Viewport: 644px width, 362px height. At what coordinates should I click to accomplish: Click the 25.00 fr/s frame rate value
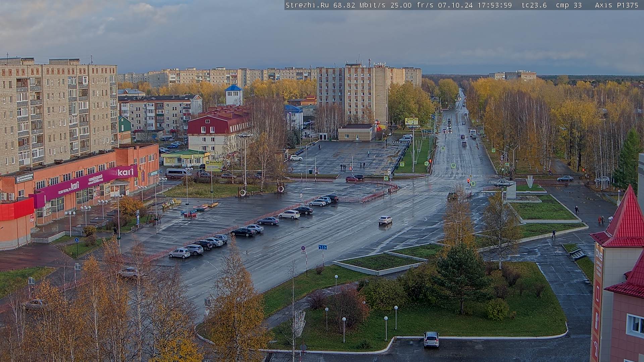coord(412,5)
